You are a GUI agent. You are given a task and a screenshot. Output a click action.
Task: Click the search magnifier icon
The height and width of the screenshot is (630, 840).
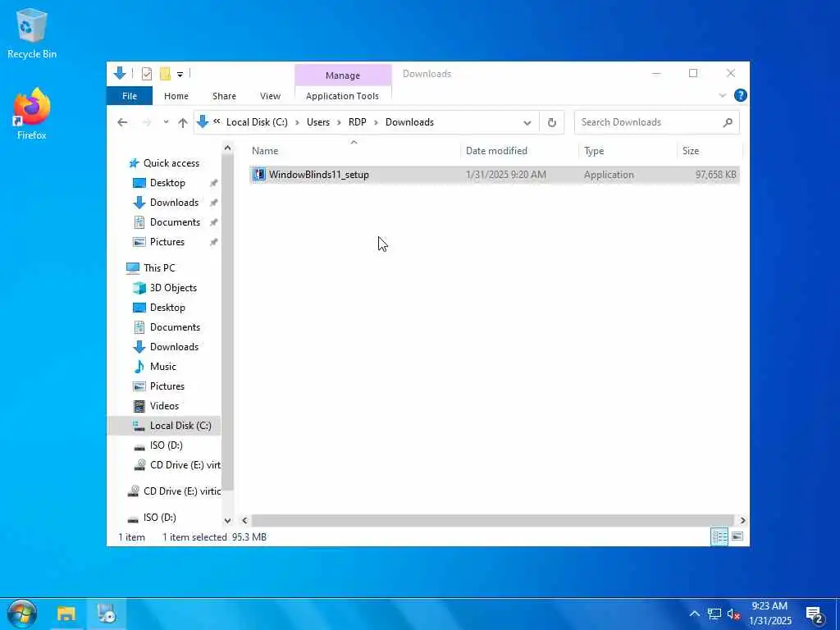[x=727, y=123]
